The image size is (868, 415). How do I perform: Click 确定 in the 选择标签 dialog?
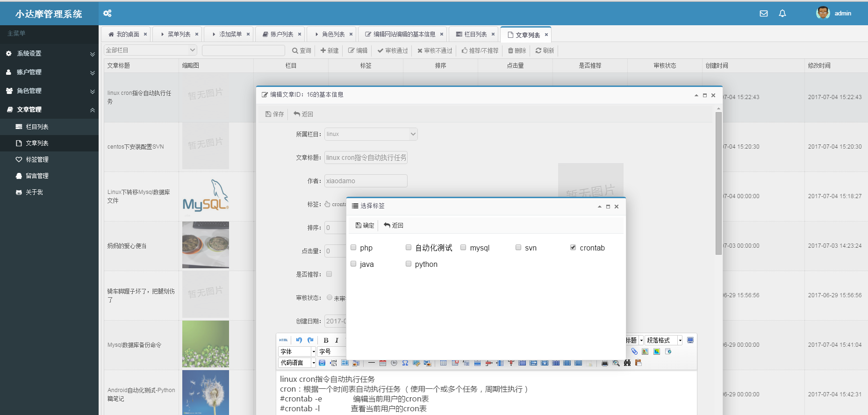click(x=365, y=225)
